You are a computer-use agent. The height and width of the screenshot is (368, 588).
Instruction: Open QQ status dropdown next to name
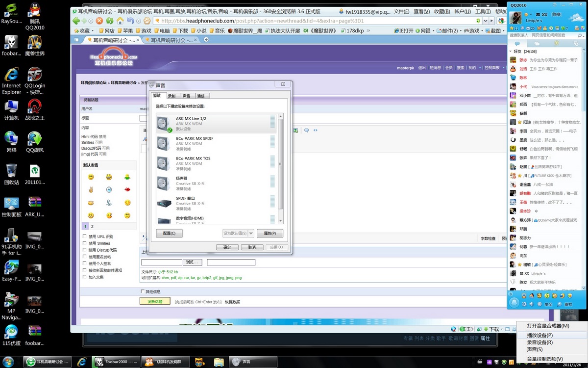(530, 15)
